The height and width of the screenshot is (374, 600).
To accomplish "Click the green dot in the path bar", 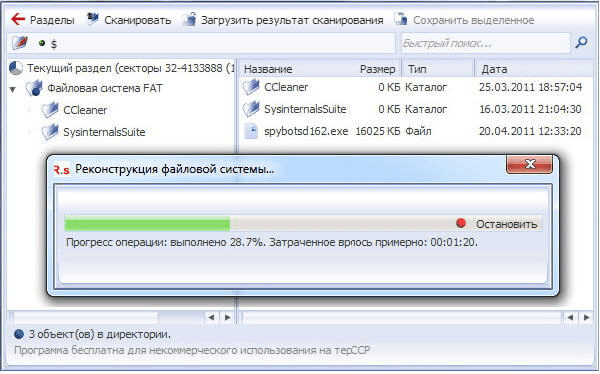I will (x=42, y=43).
